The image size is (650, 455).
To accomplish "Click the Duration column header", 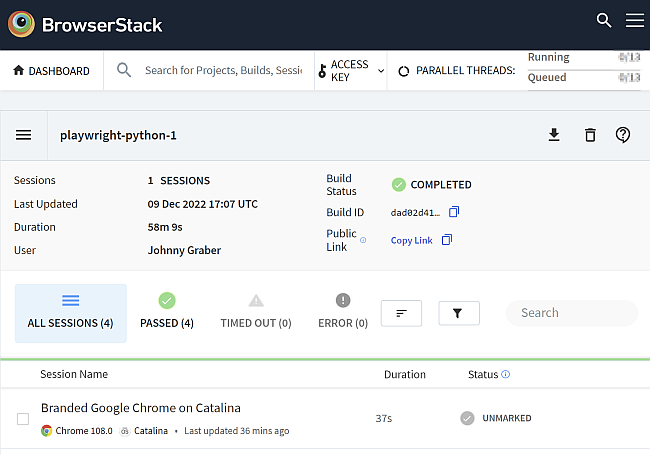I will click(x=405, y=375).
